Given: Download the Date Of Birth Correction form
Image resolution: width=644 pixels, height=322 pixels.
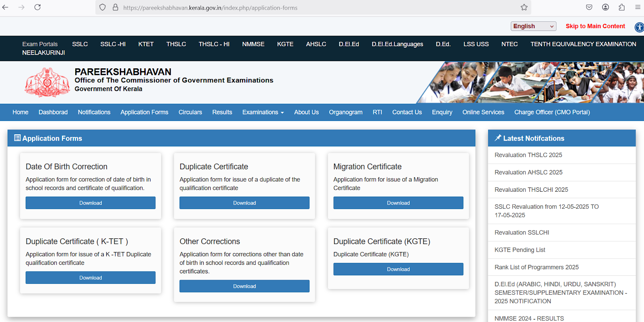Looking at the screenshot, I should [91, 203].
